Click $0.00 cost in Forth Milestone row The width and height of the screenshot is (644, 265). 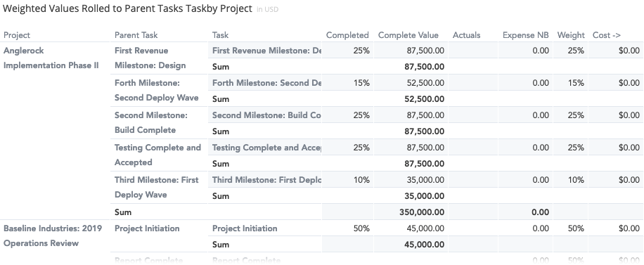[629, 83]
